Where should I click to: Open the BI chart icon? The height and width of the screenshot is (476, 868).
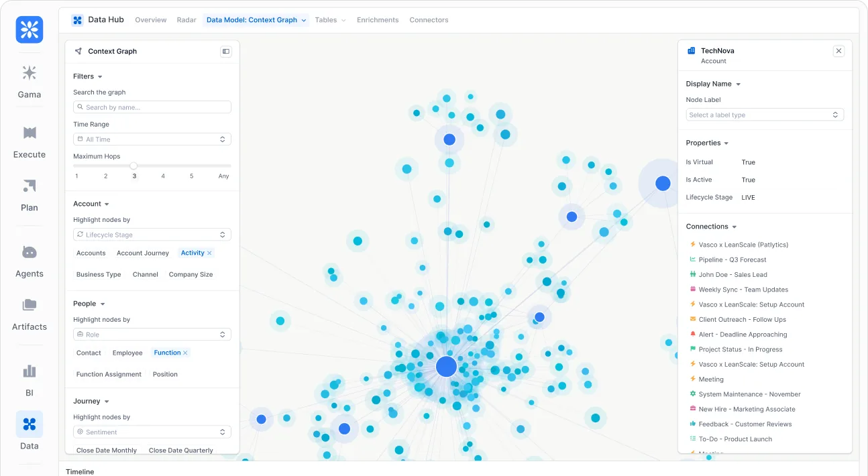(30, 371)
